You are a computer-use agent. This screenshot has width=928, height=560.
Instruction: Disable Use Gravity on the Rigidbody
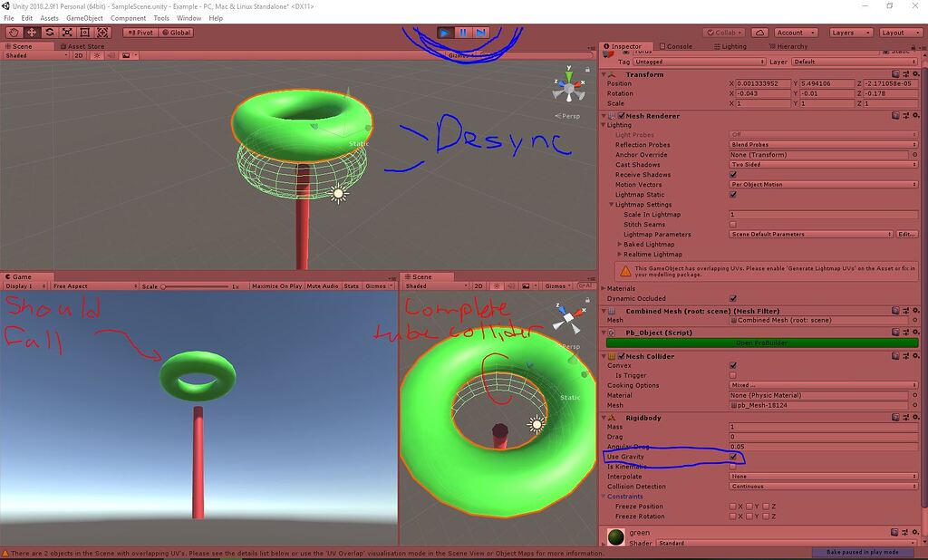click(x=733, y=457)
